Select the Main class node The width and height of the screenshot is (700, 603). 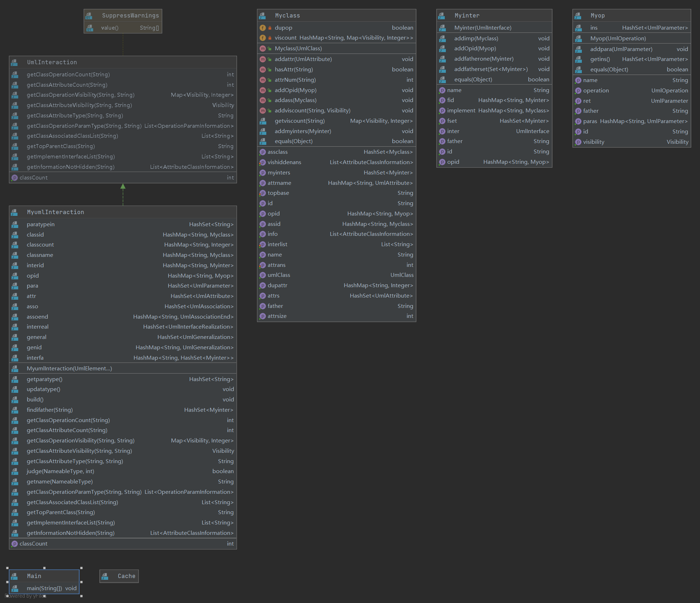tap(34, 576)
